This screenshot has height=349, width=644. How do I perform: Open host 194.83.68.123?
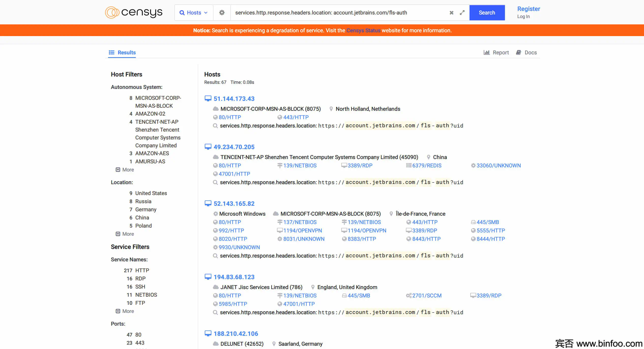[x=234, y=277]
